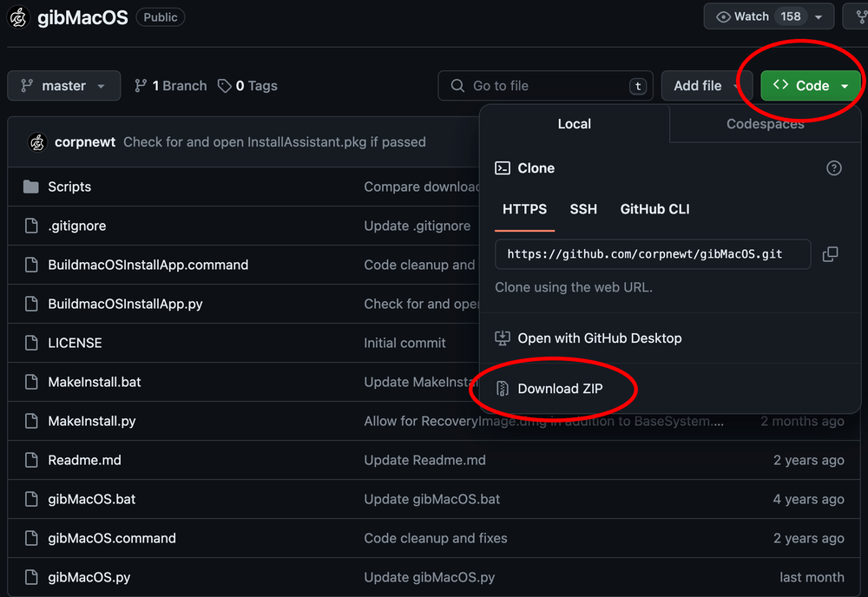This screenshot has height=597, width=868.
Task: Copy the HTTPS clone URL to clipboard
Action: point(830,254)
